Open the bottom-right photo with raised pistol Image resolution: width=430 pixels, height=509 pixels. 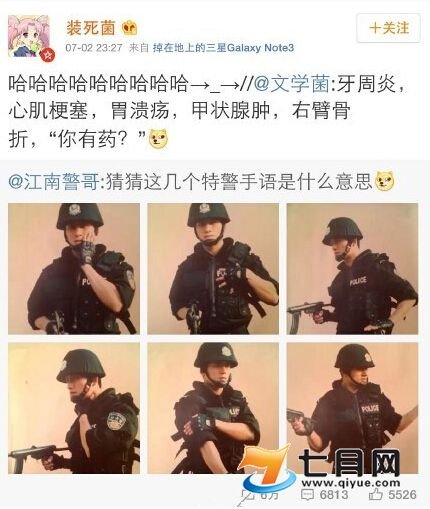pyautogui.click(x=352, y=408)
